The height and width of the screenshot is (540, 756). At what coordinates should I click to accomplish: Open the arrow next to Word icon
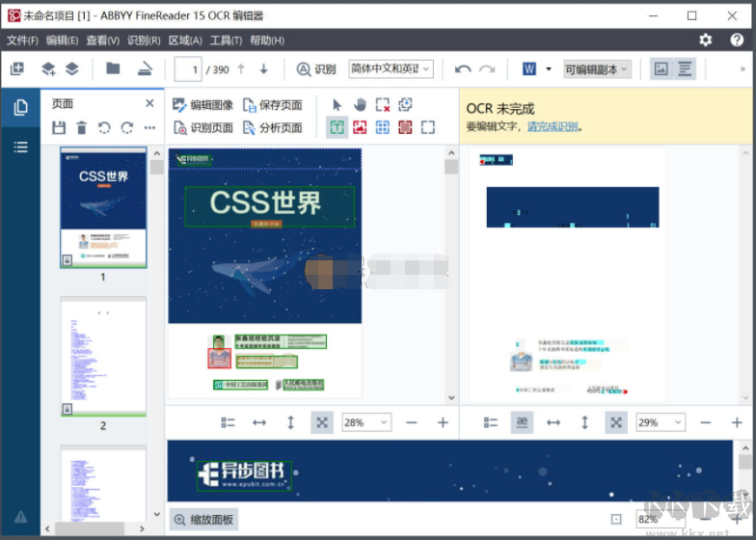pos(548,69)
